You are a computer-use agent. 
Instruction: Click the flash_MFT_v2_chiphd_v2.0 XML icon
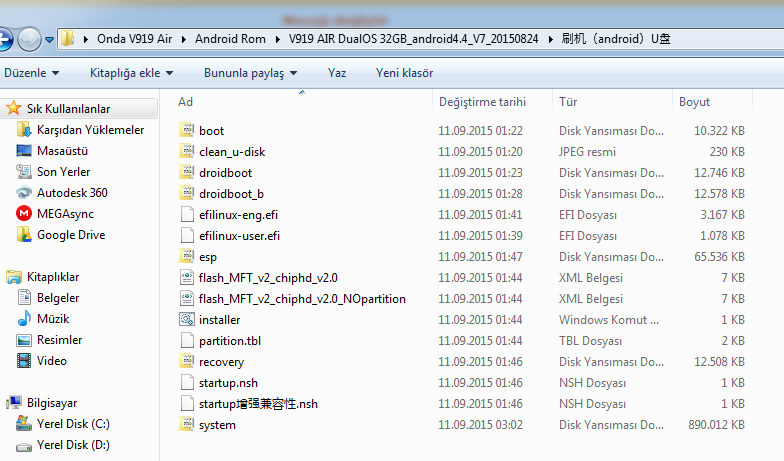[186, 278]
